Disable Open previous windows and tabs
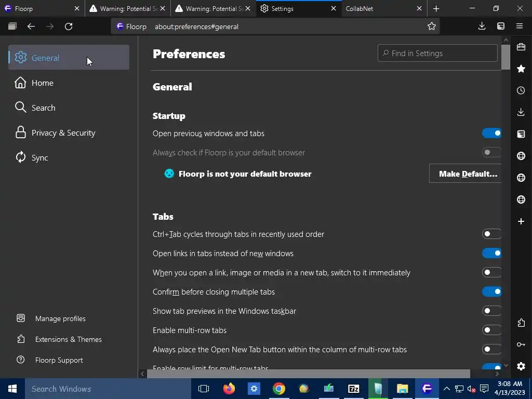Screen dimensions: 532x399 click(x=491, y=134)
